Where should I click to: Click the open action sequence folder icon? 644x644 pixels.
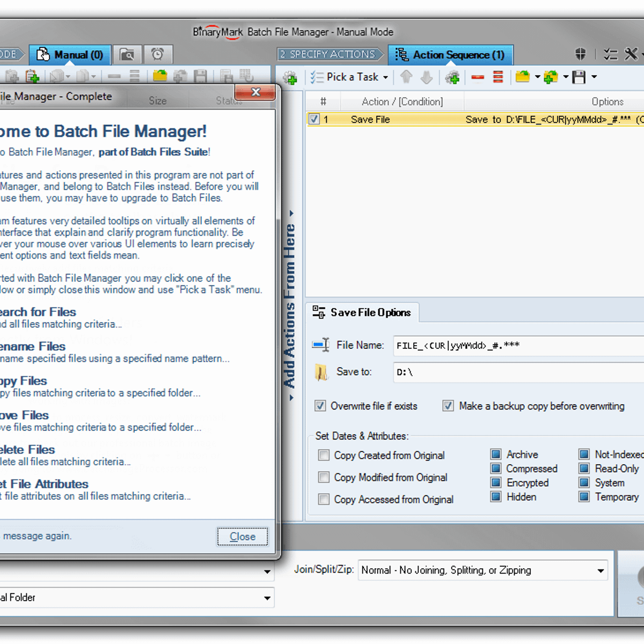pyautogui.click(x=522, y=77)
